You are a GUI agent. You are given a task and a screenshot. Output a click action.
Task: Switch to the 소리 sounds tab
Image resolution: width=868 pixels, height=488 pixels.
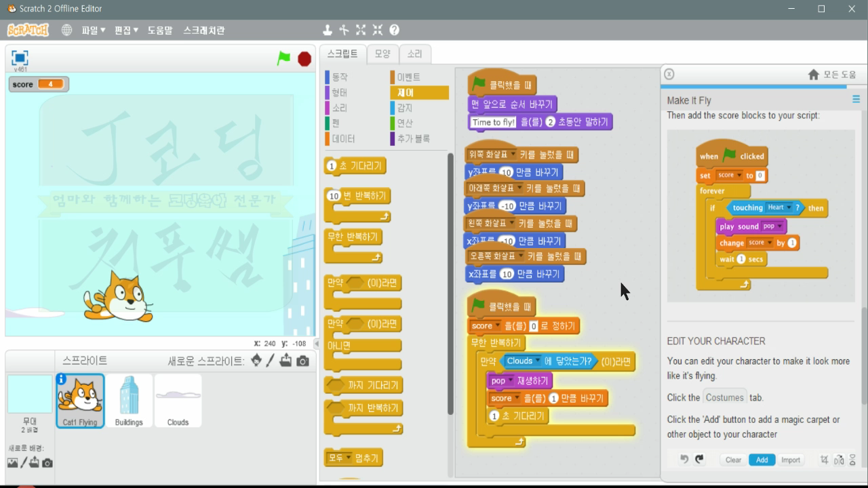tap(414, 54)
